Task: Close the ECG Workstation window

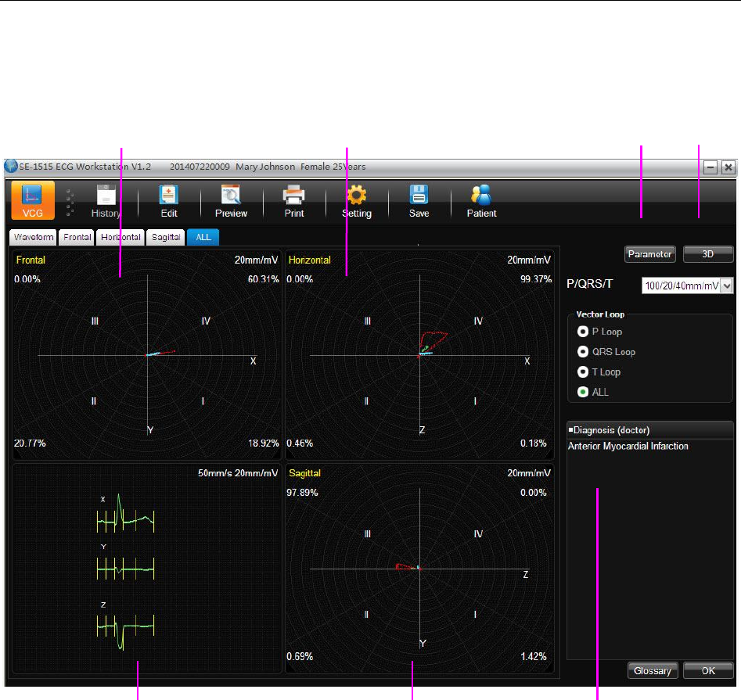Action: pyautogui.click(x=728, y=167)
